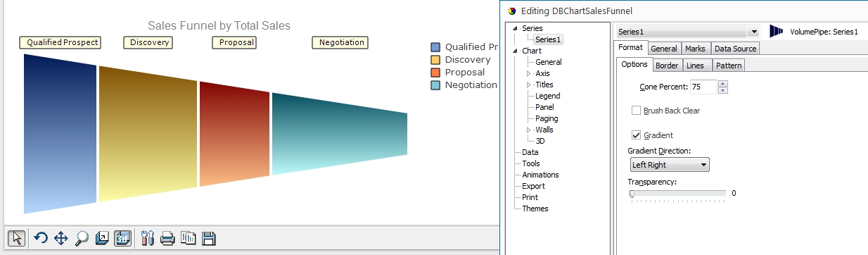Click the Qualified Prospect blue legend swatch
The image size is (868, 255).
(435, 47)
